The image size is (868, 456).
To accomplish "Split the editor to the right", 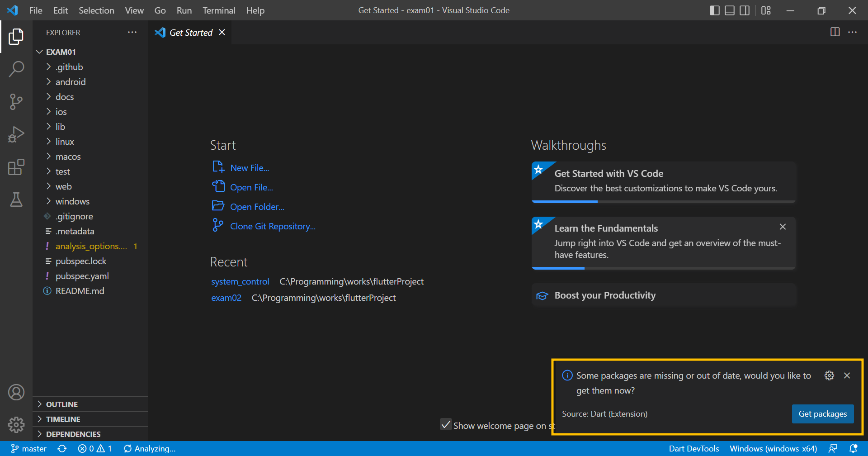I will (x=835, y=32).
